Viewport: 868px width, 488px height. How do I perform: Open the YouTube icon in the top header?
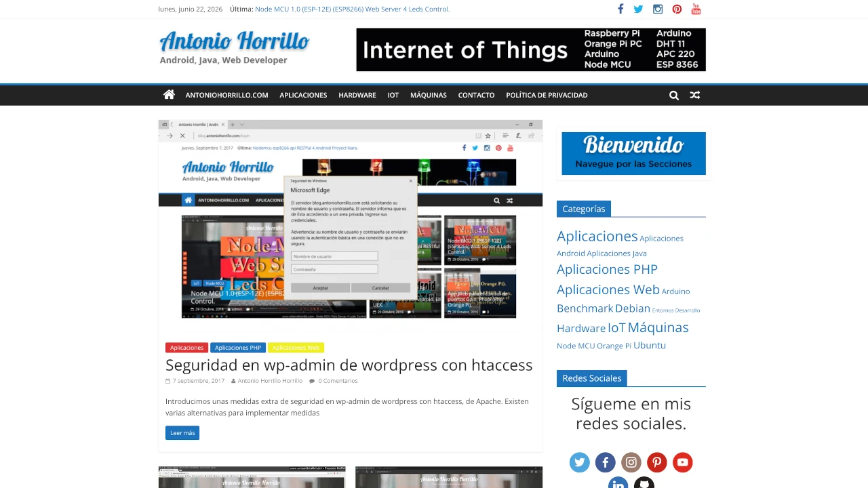click(x=696, y=9)
